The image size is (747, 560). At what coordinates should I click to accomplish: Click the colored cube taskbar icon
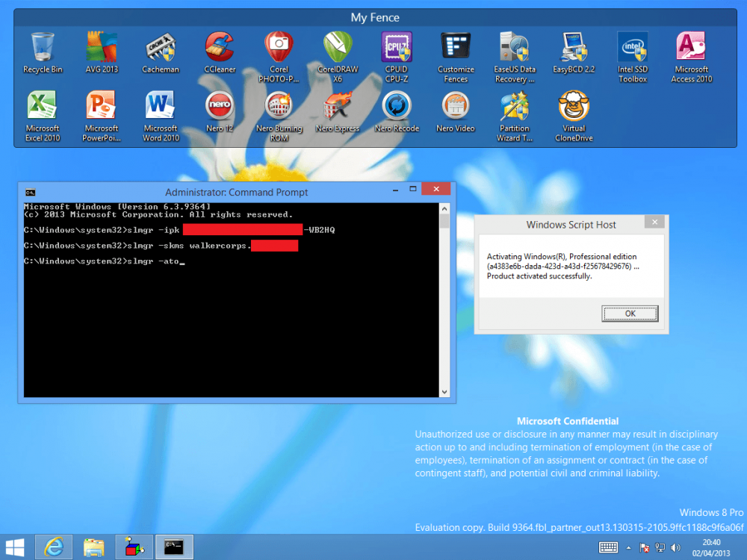pos(134,547)
